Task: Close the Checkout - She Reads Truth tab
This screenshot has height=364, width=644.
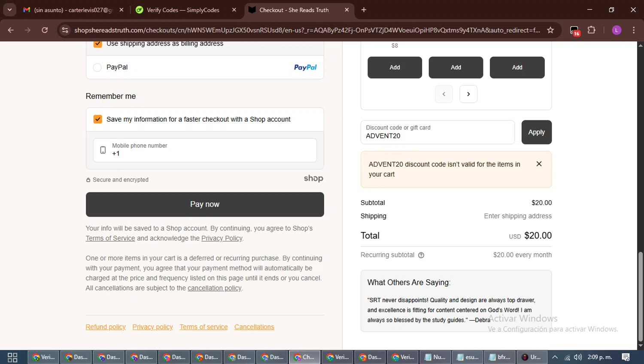Action: [x=347, y=10]
